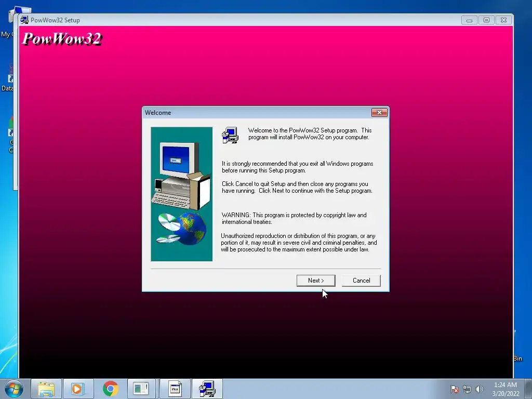This screenshot has height=399, width=532.
Task: Click the Welcome dialog title text
Action: [x=158, y=113]
